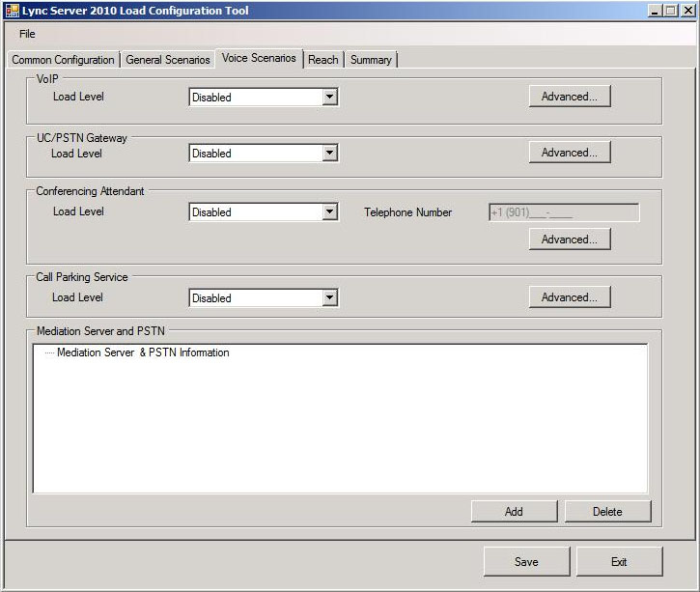Select the Voice Scenarios tab
This screenshot has height=592, width=700.
pyautogui.click(x=259, y=58)
